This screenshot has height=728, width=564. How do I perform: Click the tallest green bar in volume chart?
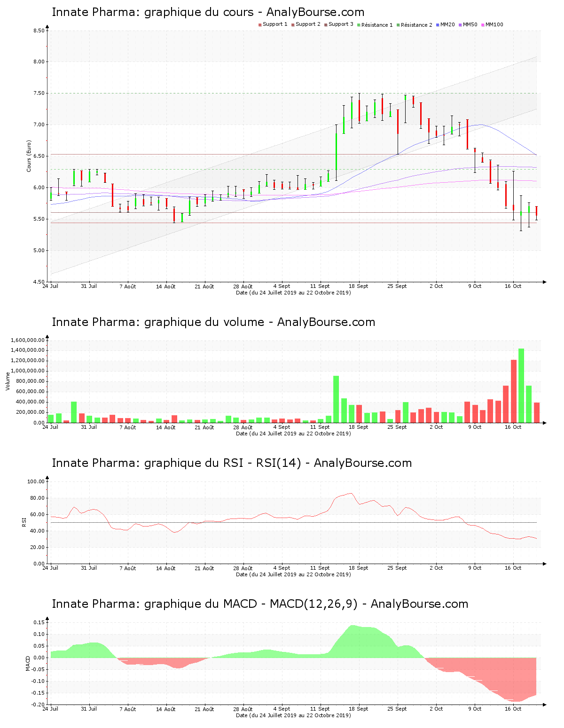(521, 385)
